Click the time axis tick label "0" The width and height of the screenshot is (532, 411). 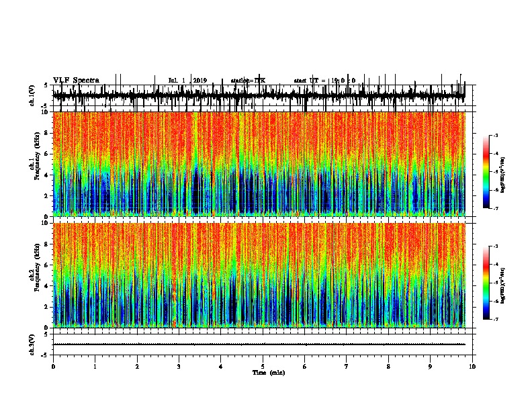coord(53,367)
